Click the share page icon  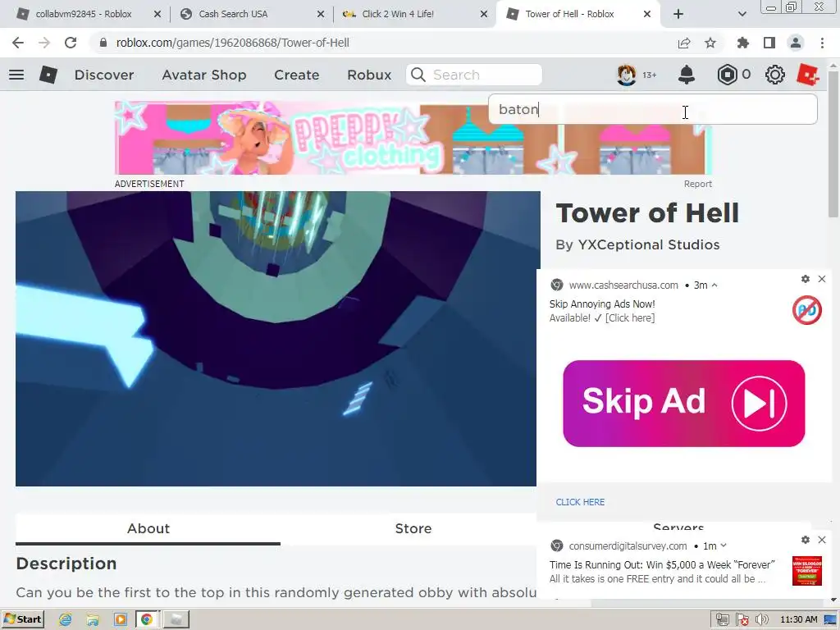tap(684, 43)
